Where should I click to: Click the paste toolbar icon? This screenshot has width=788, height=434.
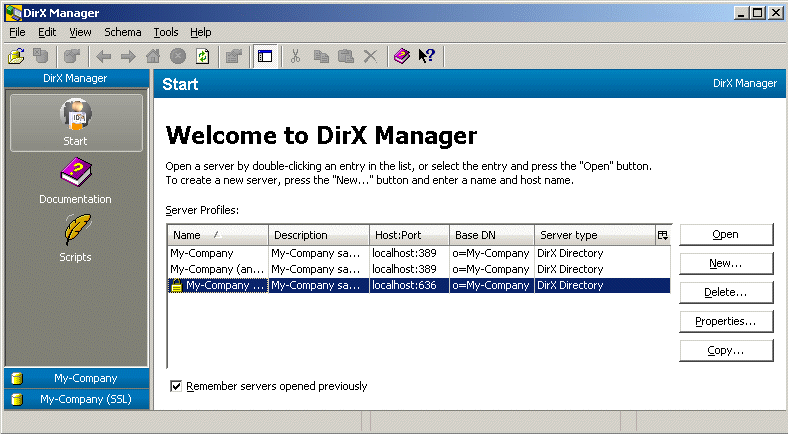coord(346,56)
